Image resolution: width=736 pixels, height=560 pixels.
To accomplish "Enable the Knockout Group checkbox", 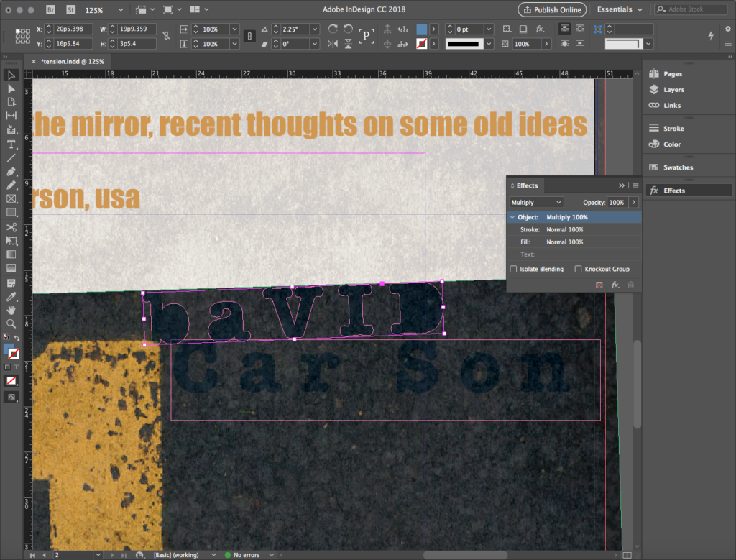I will pos(578,269).
